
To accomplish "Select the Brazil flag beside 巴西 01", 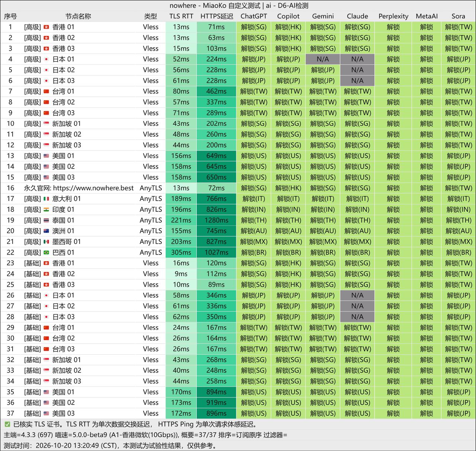I will [46, 253].
